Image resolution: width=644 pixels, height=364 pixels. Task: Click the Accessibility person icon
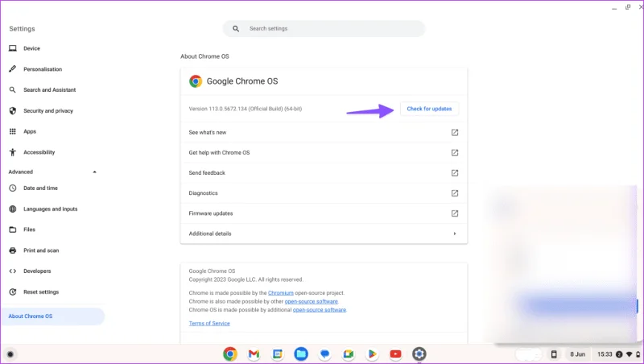pyautogui.click(x=13, y=152)
